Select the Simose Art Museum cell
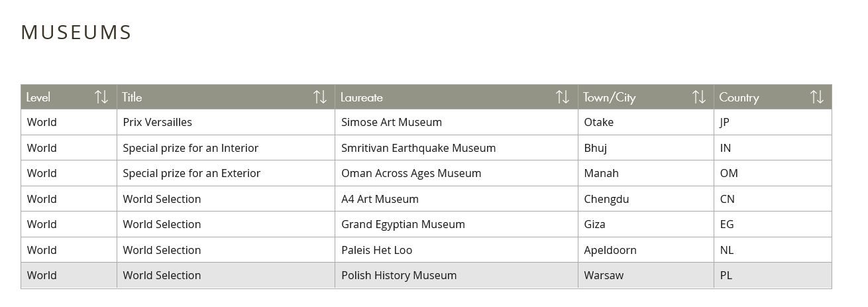Screen dimensions: 868x307 [x=392, y=122]
